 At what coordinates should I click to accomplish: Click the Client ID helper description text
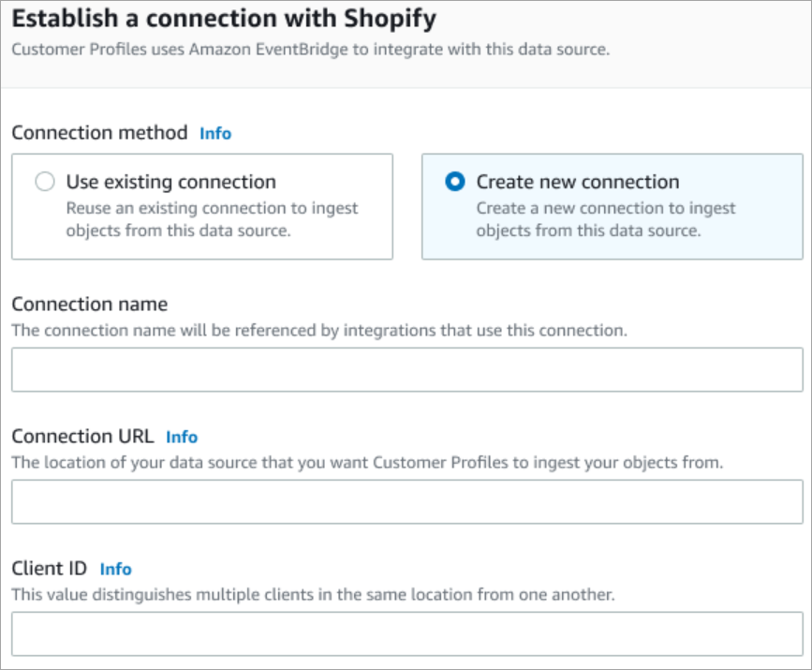(314, 594)
